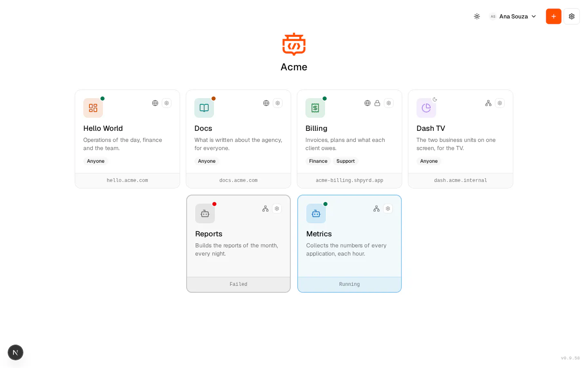This screenshot has height=368, width=588.
Task: Click the network icon on Dash TV card
Action: 488,103
